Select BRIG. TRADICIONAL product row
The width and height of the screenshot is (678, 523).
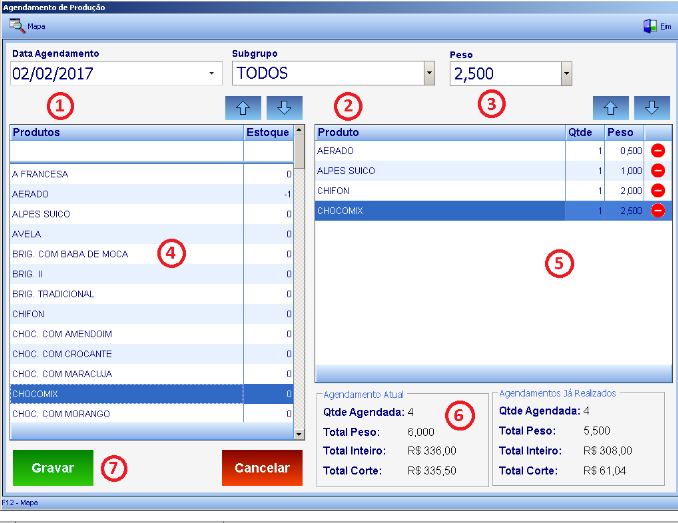coord(151,294)
